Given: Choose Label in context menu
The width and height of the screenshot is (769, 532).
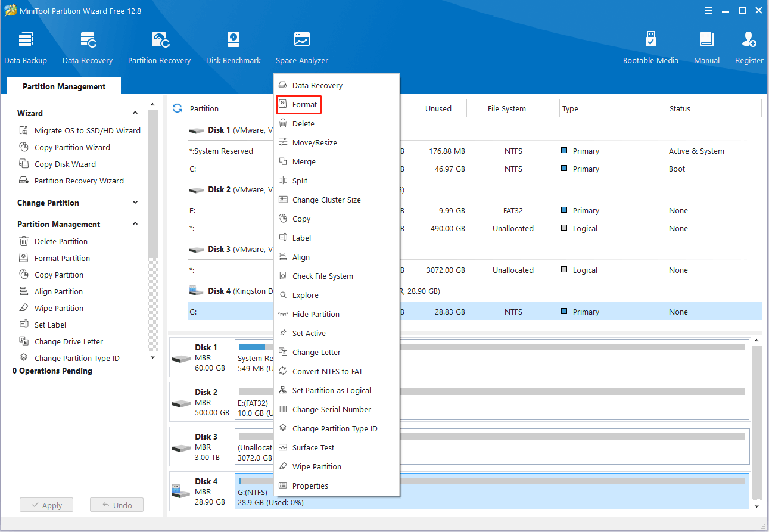Looking at the screenshot, I should [x=336, y=238].
